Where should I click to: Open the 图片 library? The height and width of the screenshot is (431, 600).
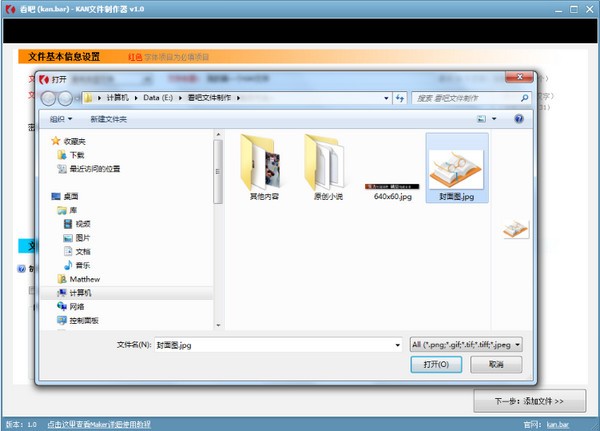(x=77, y=238)
